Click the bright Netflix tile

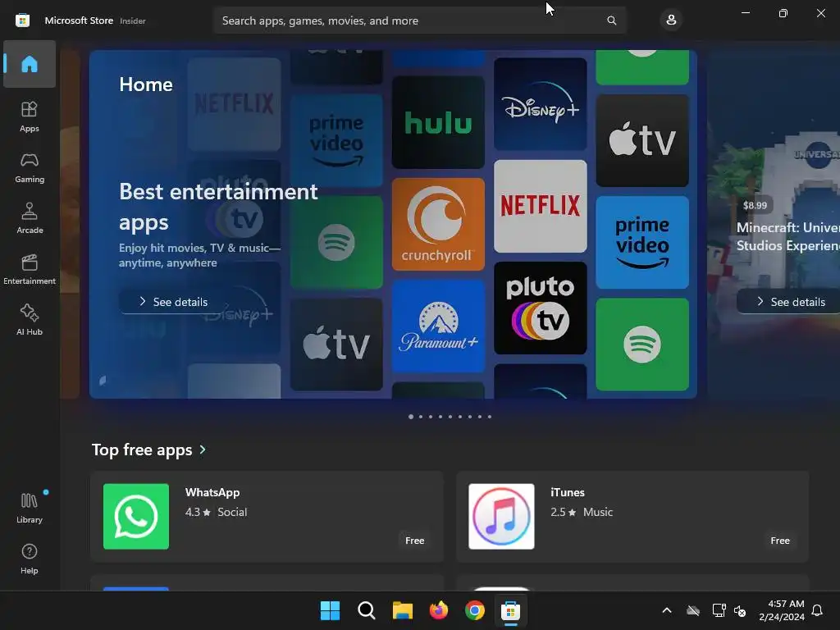(540, 206)
